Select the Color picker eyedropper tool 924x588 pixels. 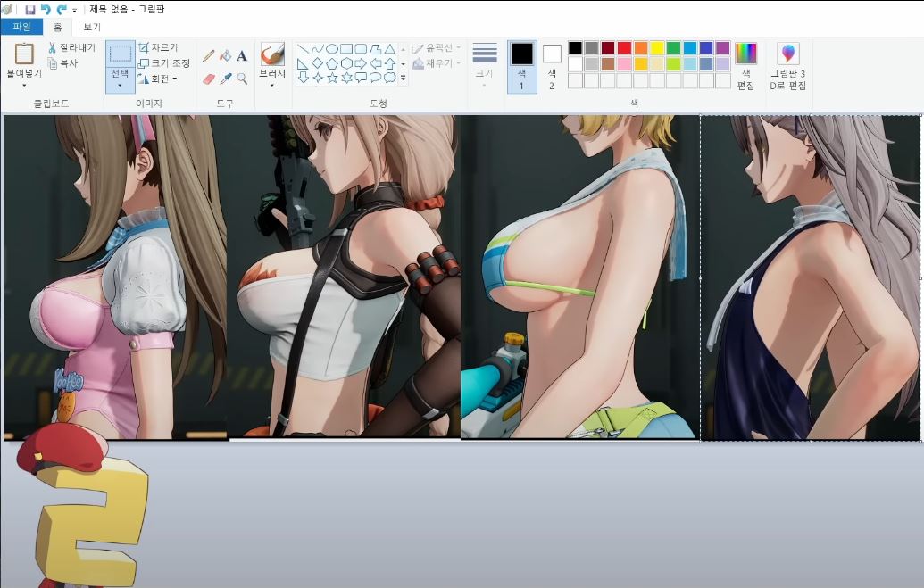pos(226,79)
